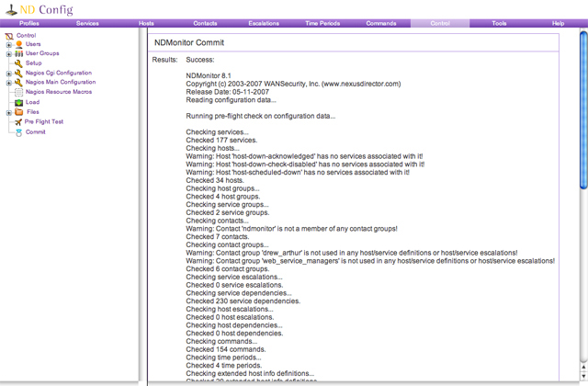Viewport: 588px width, 386px height.
Task: Open the Hosts tab
Action: click(146, 23)
